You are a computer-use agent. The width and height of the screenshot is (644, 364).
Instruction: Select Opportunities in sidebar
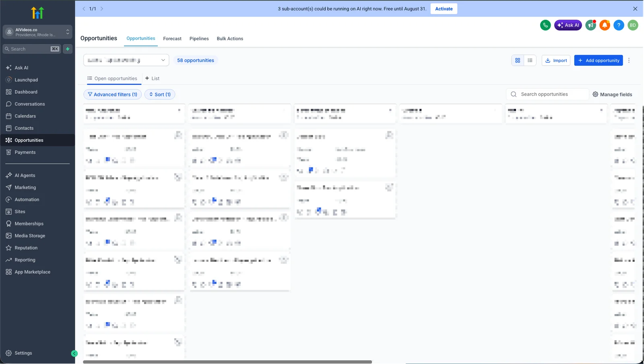[37, 140]
